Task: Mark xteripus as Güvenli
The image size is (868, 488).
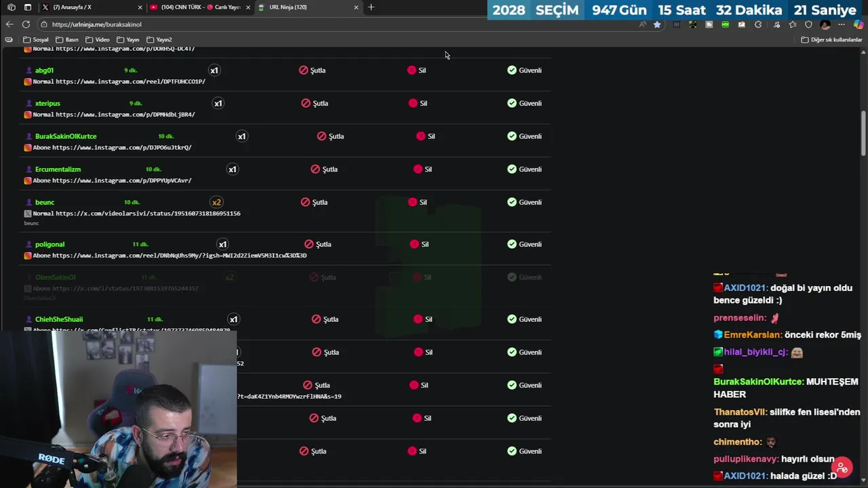Action: tap(524, 104)
